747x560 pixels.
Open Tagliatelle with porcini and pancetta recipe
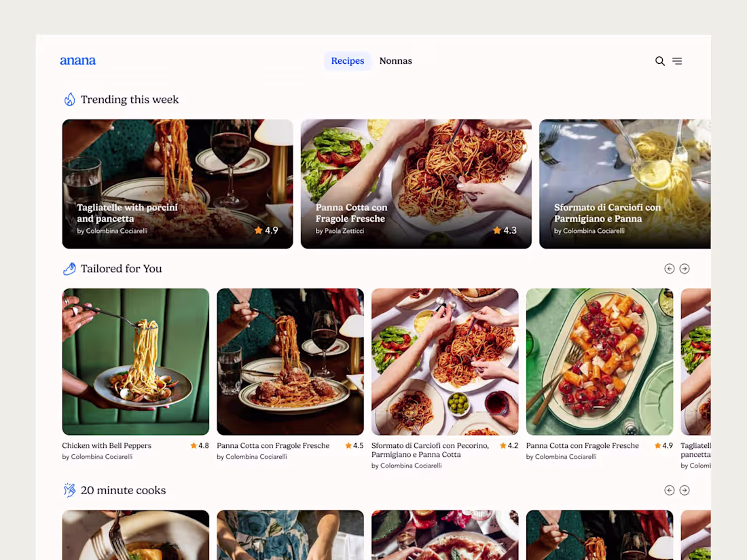[177, 183]
